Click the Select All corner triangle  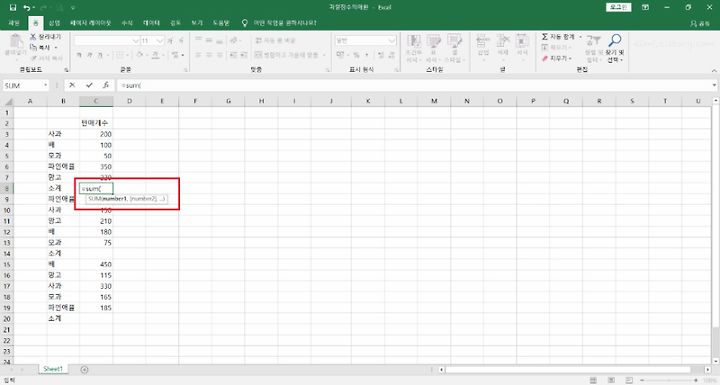click(7, 102)
